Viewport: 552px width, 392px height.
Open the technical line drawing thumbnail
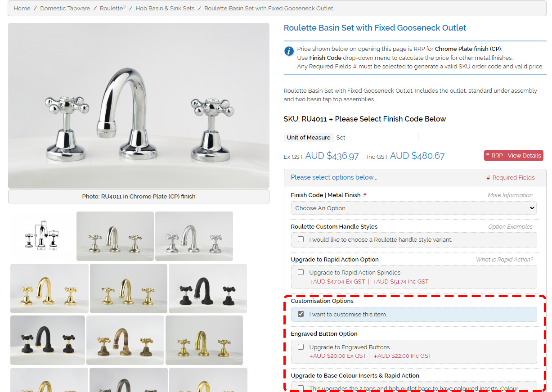point(42,236)
